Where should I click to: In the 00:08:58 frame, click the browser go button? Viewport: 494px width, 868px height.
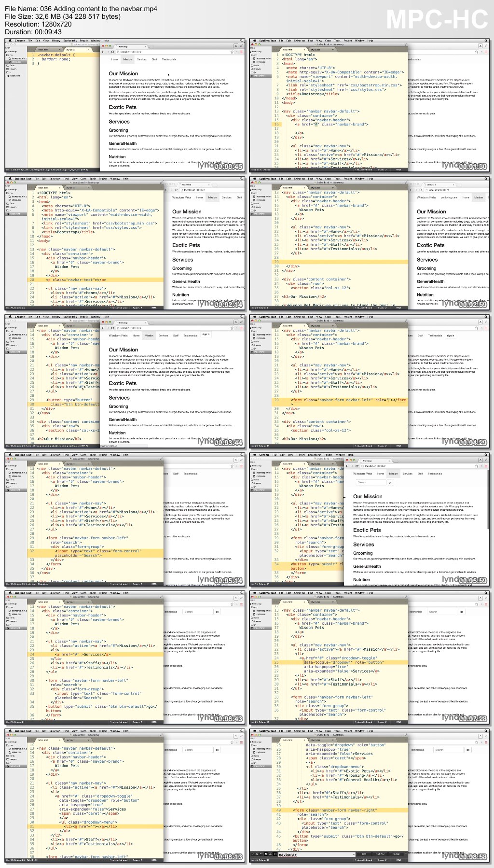pyautogui.click(x=467, y=750)
